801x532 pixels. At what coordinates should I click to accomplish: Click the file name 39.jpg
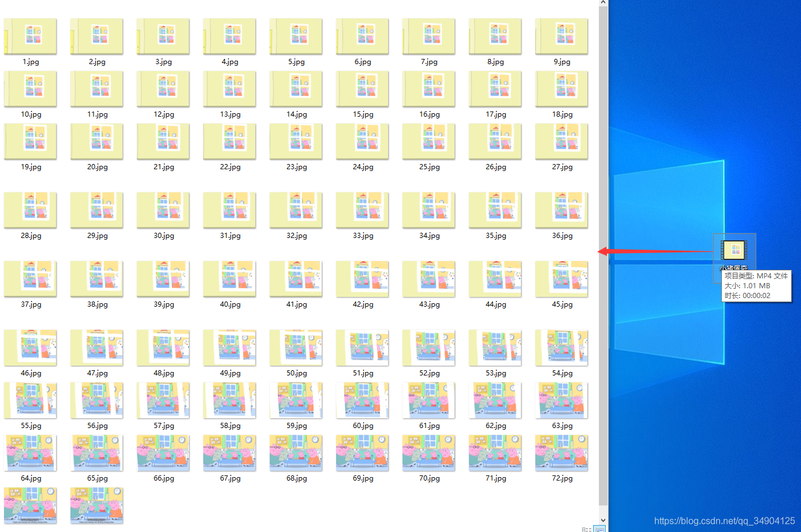164,304
